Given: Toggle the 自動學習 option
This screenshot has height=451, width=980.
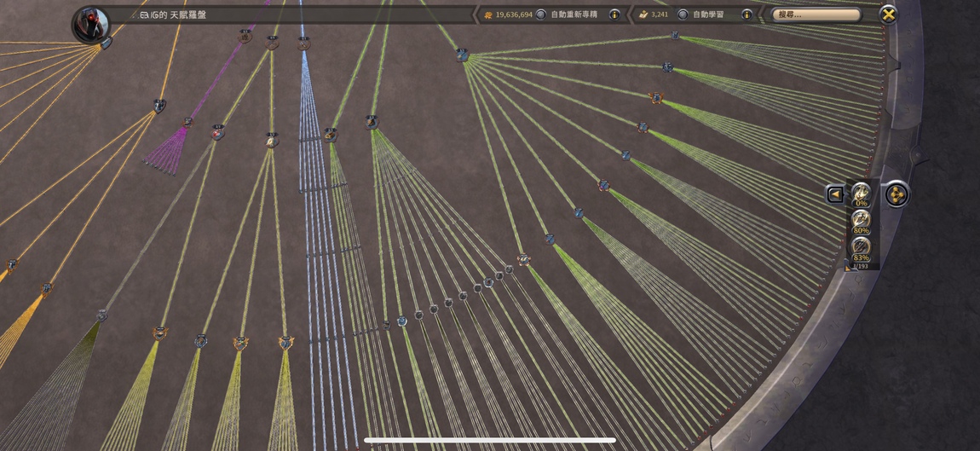Looking at the screenshot, I should click(683, 14).
